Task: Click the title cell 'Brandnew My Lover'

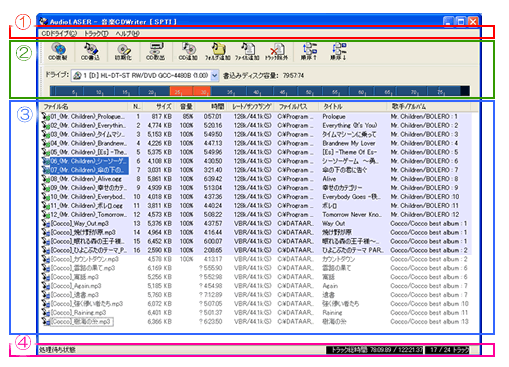Action: (x=349, y=143)
